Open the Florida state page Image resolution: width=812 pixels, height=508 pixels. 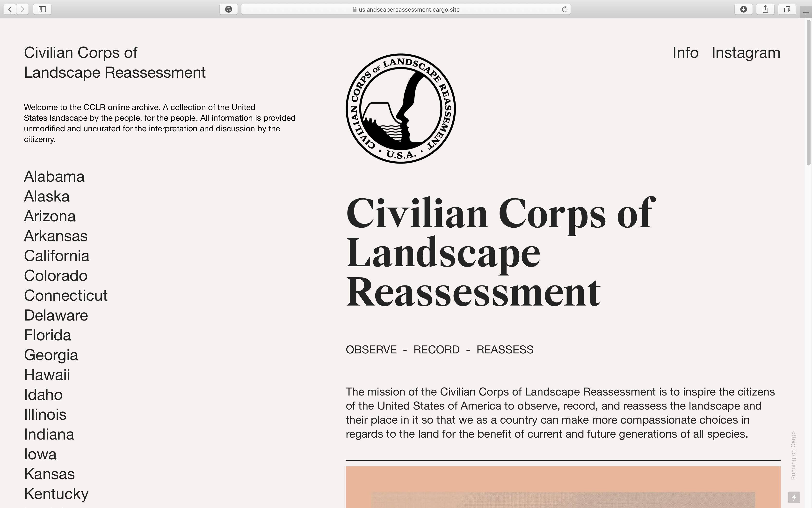point(48,335)
